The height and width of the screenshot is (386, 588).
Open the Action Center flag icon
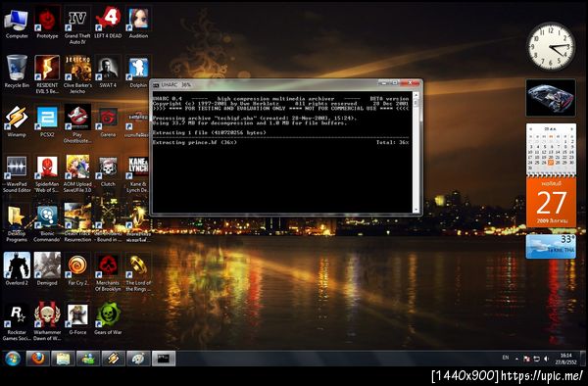point(526,359)
